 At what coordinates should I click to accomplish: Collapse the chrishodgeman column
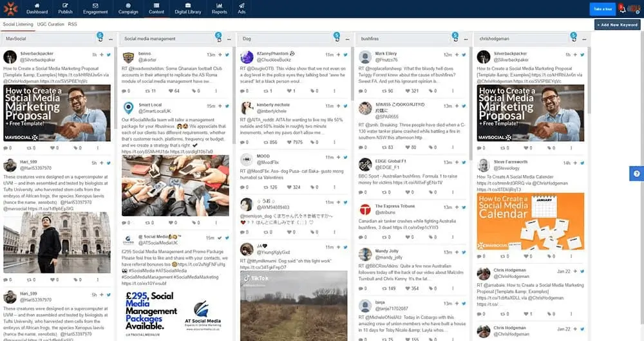coord(584,40)
